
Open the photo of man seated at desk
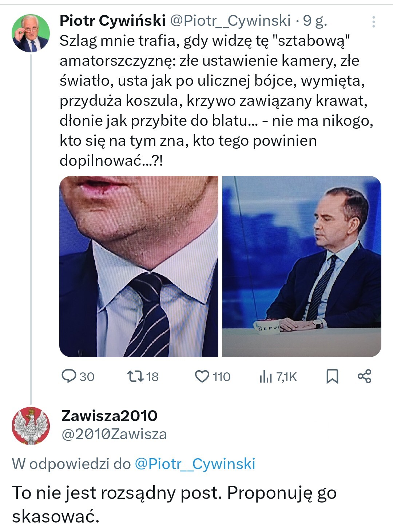(x=302, y=267)
